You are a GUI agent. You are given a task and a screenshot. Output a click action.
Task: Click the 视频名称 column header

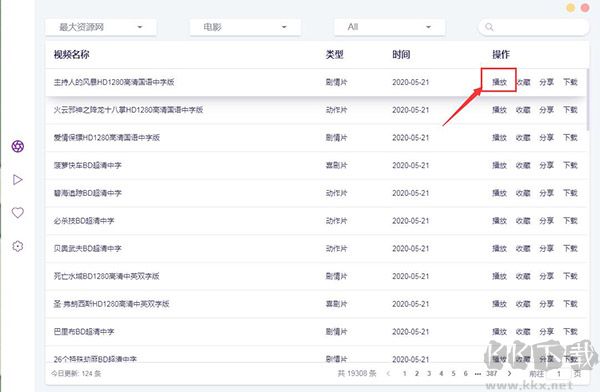71,54
